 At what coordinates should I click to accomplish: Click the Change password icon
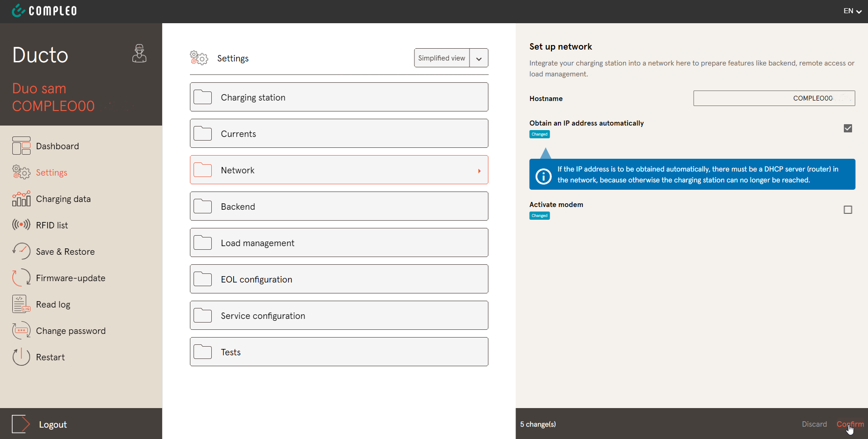pyautogui.click(x=21, y=331)
